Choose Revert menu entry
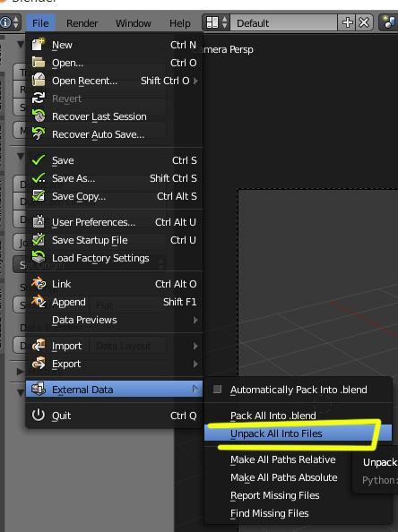Image resolution: width=398 pixels, height=532 pixels. (114, 99)
